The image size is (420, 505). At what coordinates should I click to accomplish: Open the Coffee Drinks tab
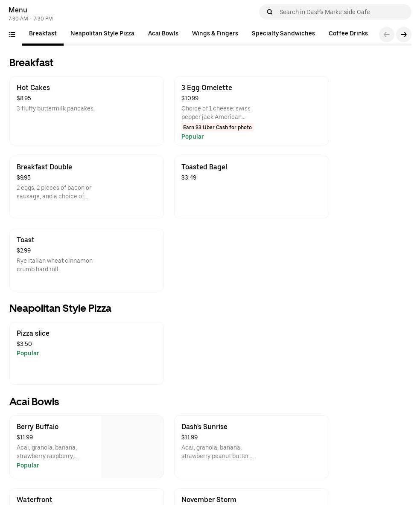[348, 33]
